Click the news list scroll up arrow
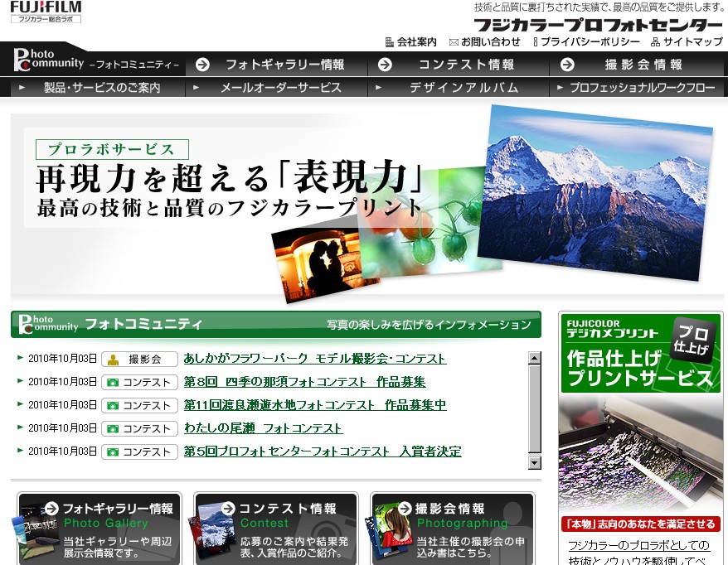The height and width of the screenshot is (565, 728). [535, 358]
